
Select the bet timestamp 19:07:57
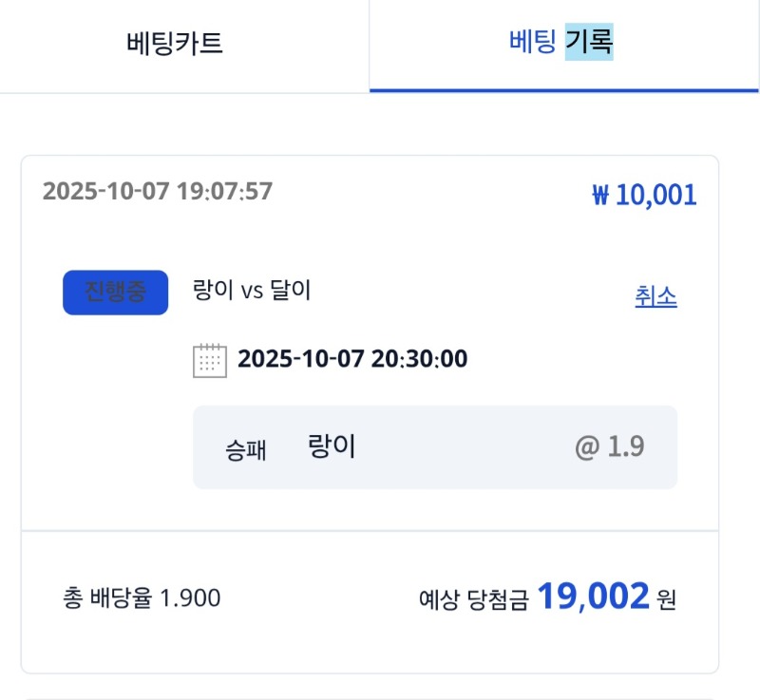click(225, 192)
